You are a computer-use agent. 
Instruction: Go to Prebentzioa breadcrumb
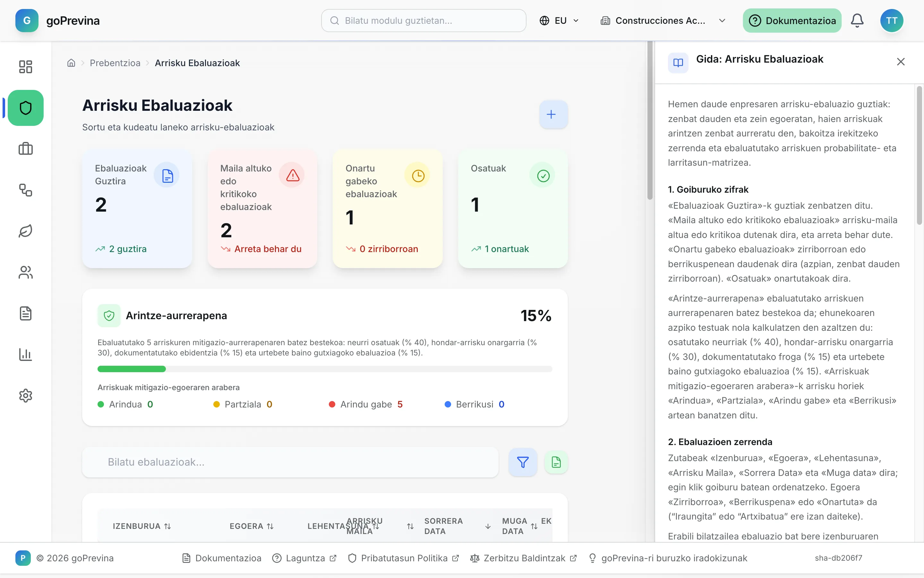(x=115, y=63)
